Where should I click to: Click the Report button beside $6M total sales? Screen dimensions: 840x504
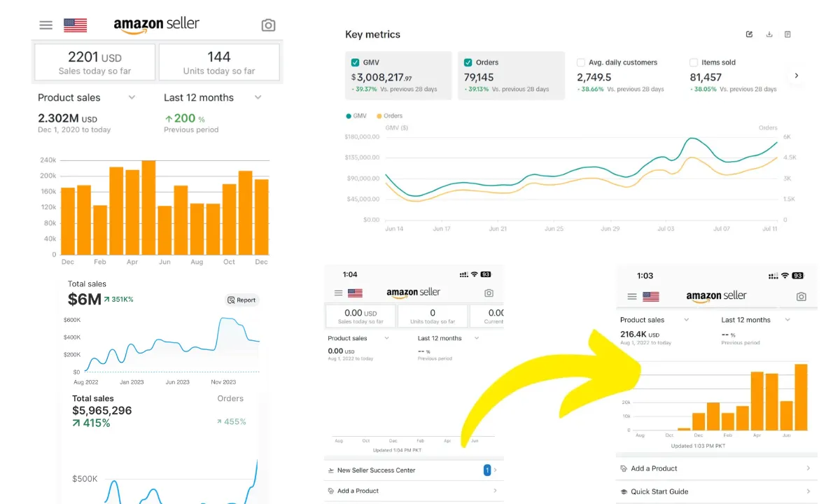coord(242,300)
